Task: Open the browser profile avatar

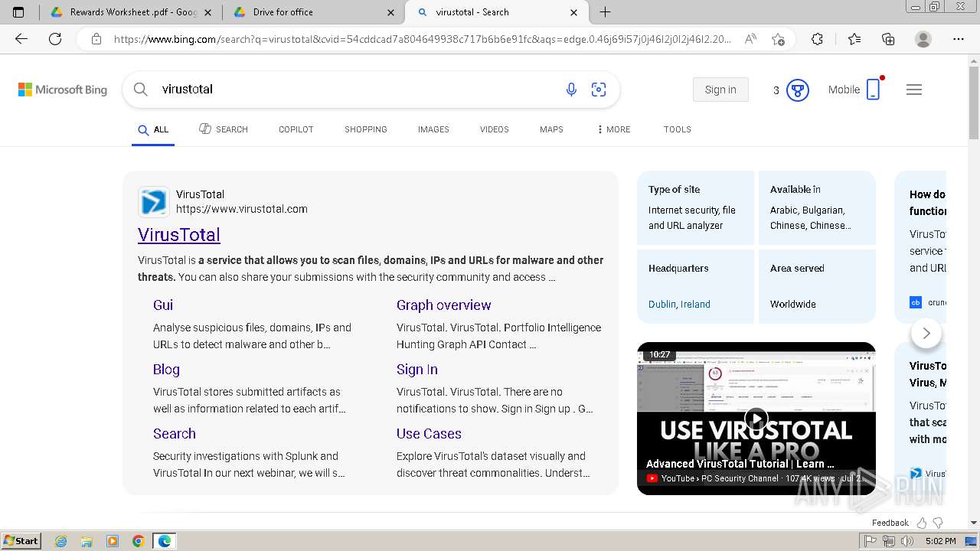Action: [923, 39]
